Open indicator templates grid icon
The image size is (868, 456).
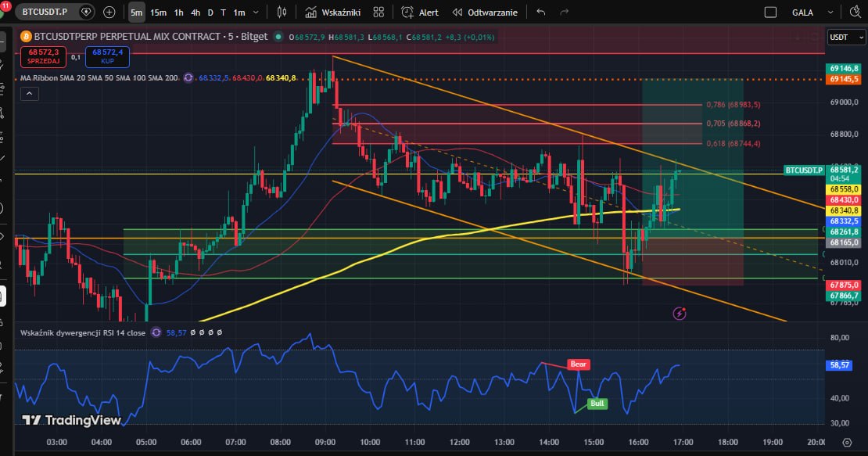coord(378,13)
